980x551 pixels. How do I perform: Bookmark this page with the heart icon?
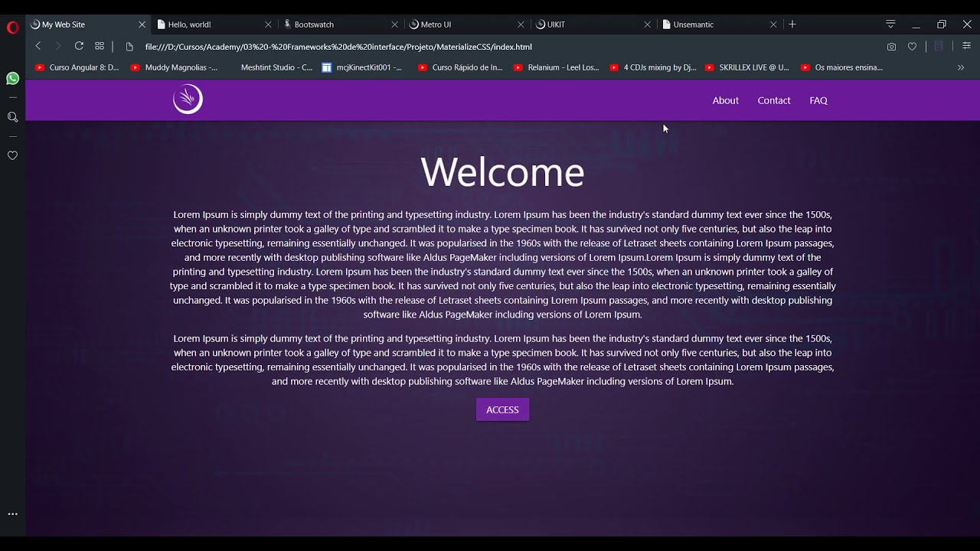912,47
